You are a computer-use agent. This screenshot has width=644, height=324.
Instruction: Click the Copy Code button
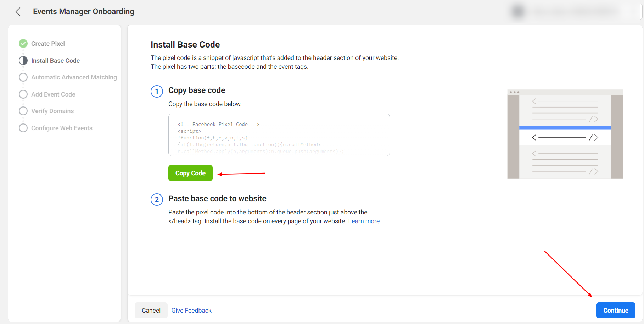click(190, 173)
